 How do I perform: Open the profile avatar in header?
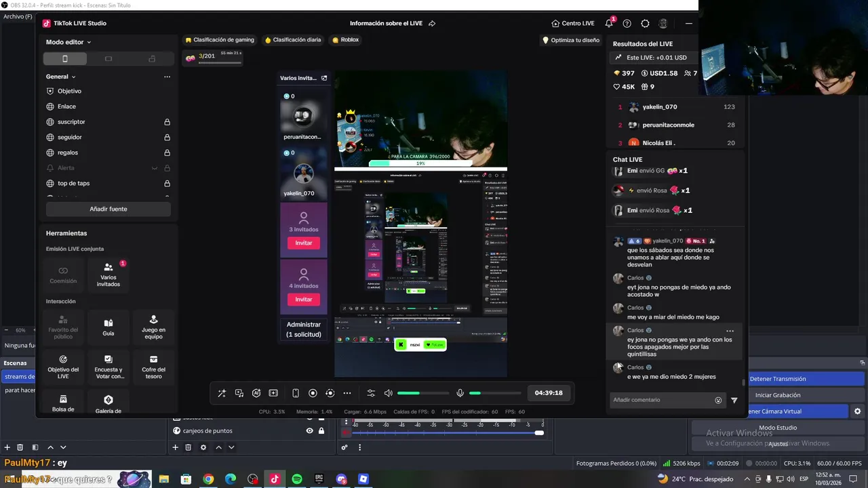[663, 23]
